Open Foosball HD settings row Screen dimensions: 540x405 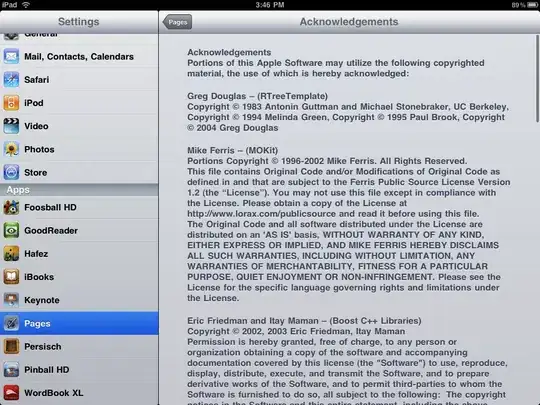tap(79, 207)
